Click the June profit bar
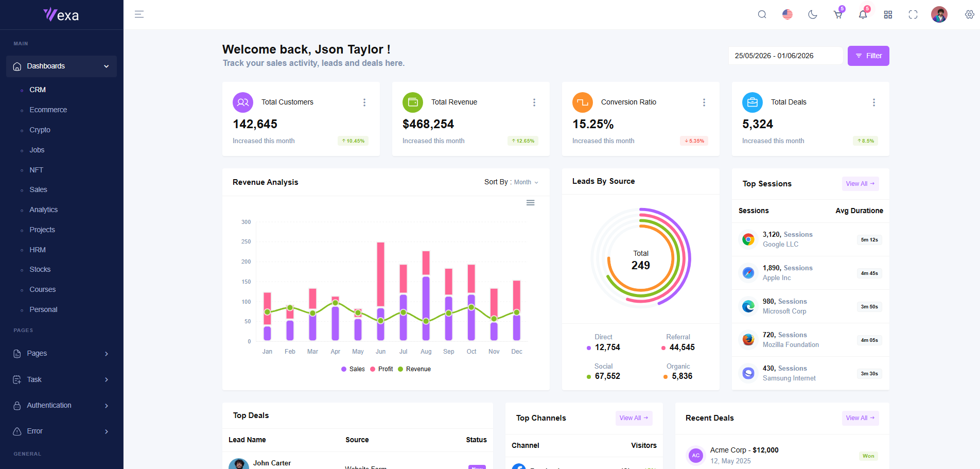 click(381, 274)
